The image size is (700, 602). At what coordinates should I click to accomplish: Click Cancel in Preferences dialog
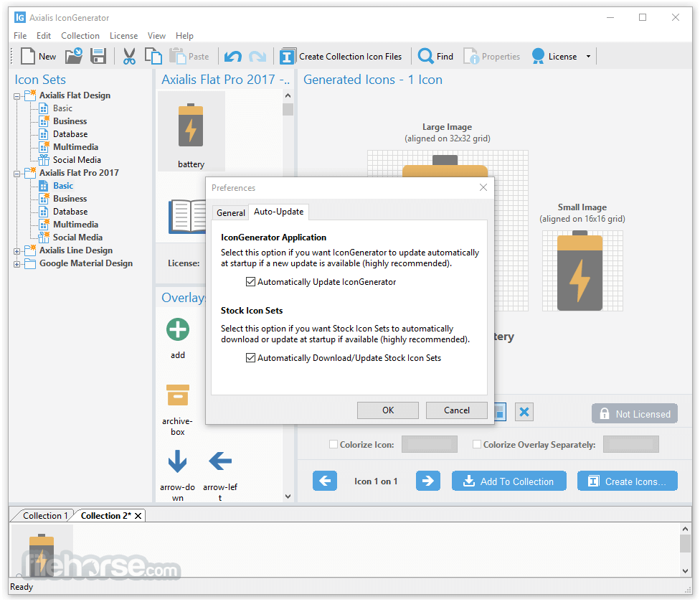[x=457, y=410]
